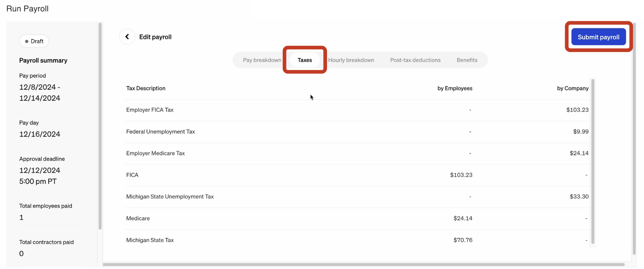Click the $103.23 employee FICA amount
Image resolution: width=644 pixels, height=269 pixels.
click(461, 175)
